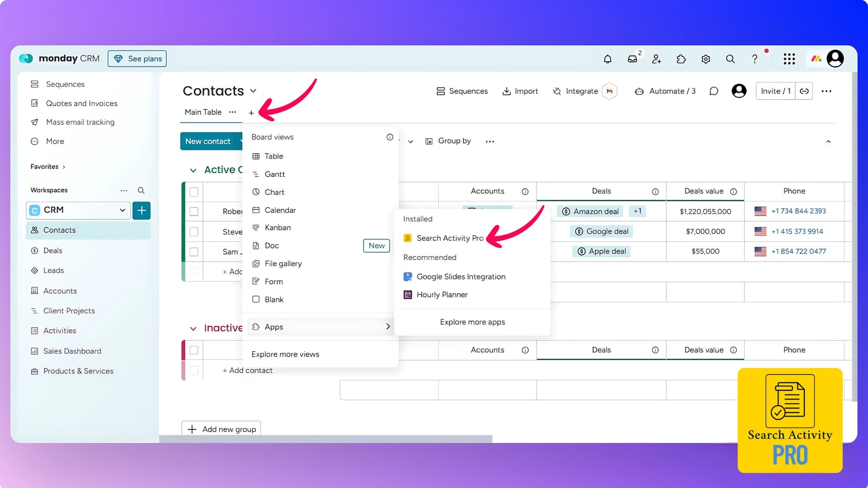Click the Accounts column info icon in Active group
Screen dimensions: 868x488
coord(525,192)
